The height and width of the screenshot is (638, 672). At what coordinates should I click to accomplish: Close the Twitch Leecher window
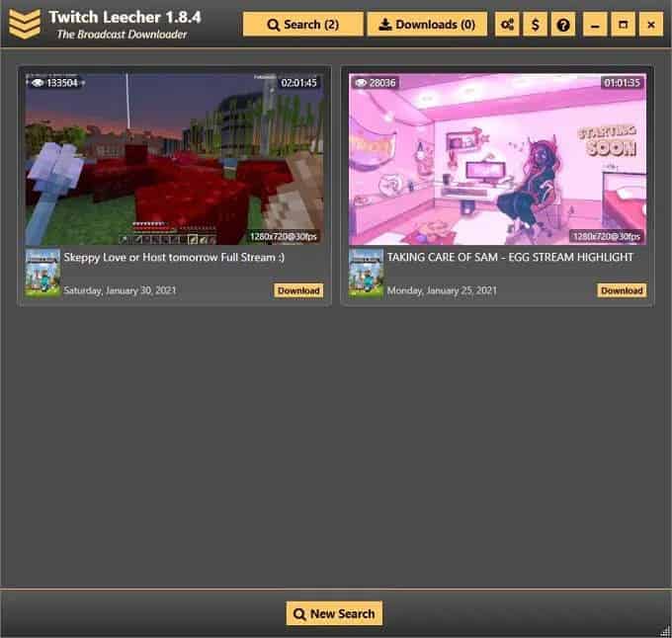(x=651, y=25)
